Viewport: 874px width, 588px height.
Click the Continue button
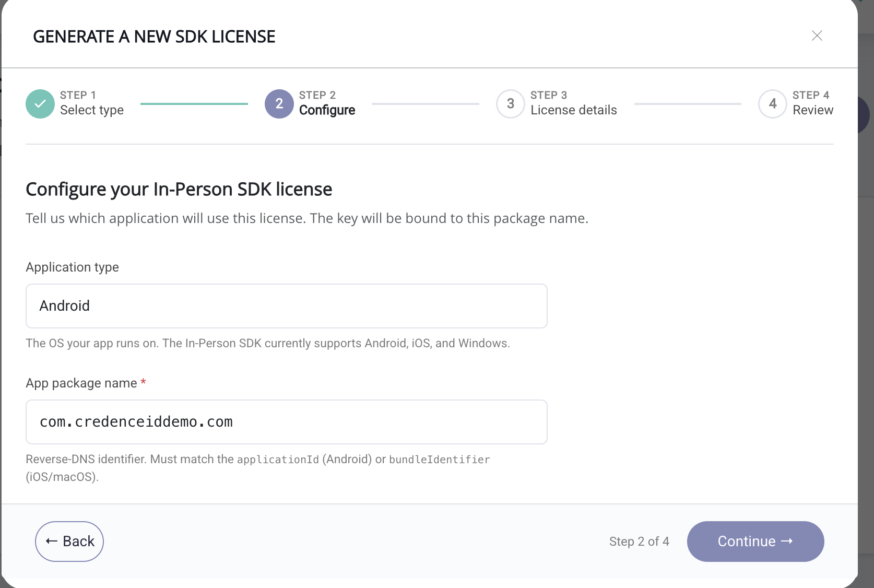click(755, 542)
